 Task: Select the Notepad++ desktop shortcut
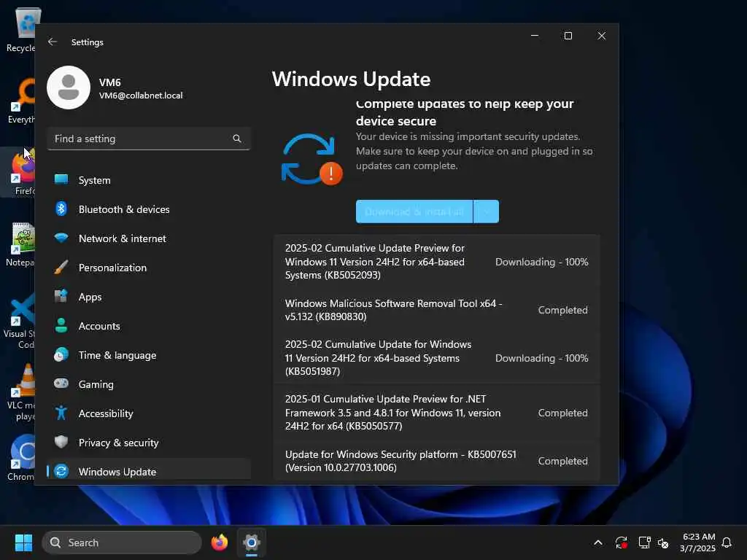20,244
